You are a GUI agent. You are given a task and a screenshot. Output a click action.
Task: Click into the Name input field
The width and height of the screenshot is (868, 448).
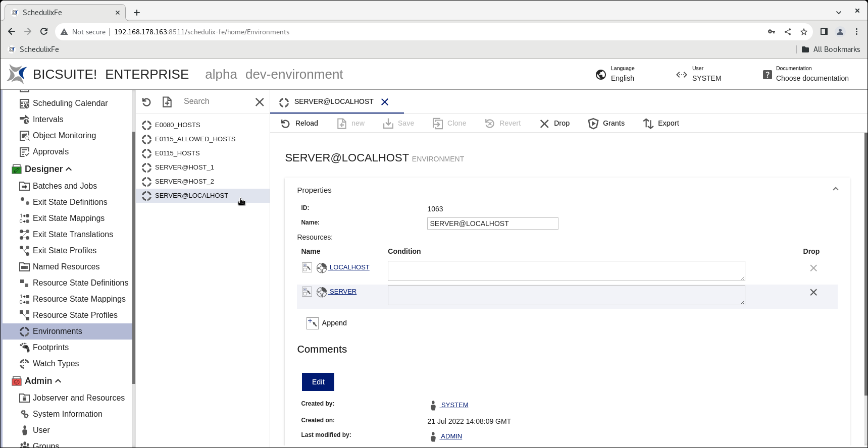click(492, 223)
